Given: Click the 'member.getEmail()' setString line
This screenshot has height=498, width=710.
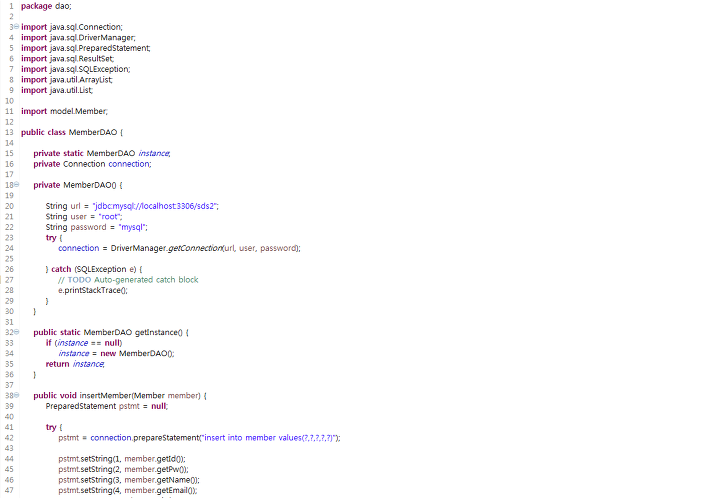Looking at the screenshot, I should click(x=128, y=490).
